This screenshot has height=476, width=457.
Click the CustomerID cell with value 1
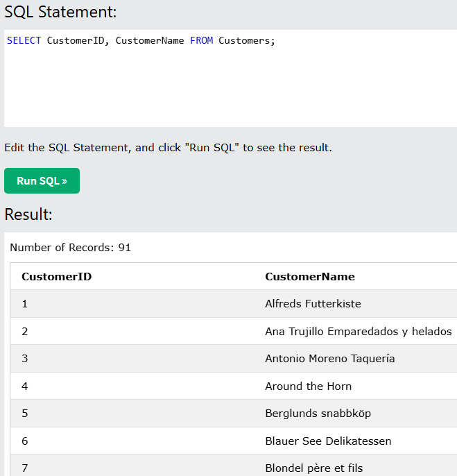tap(25, 304)
